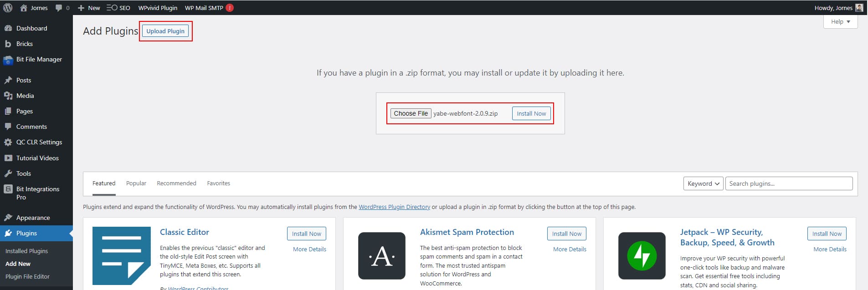
Task: Select the Tools wrench icon
Action: click(9, 173)
